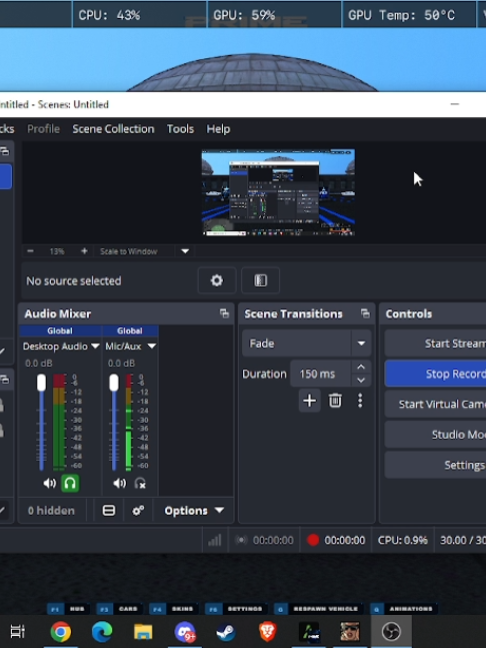
Task: Click Desktop Audio 0.0 dB value
Action: tap(39, 363)
